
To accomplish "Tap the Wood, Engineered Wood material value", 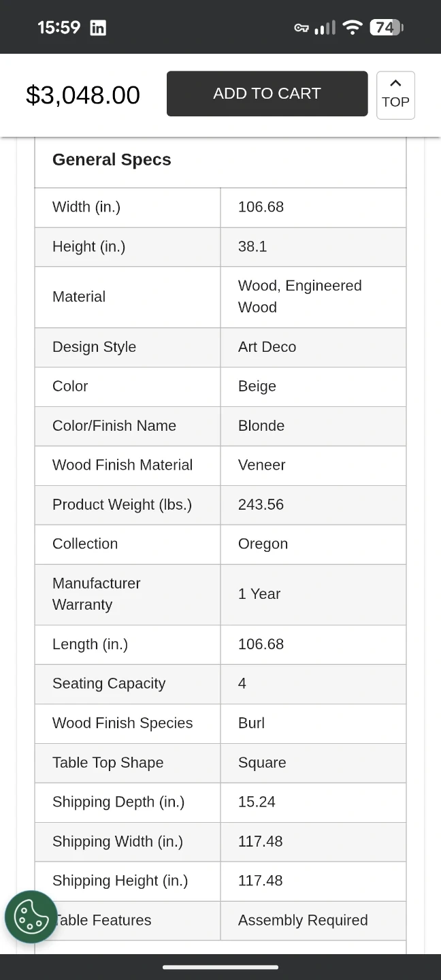I will [x=299, y=297].
